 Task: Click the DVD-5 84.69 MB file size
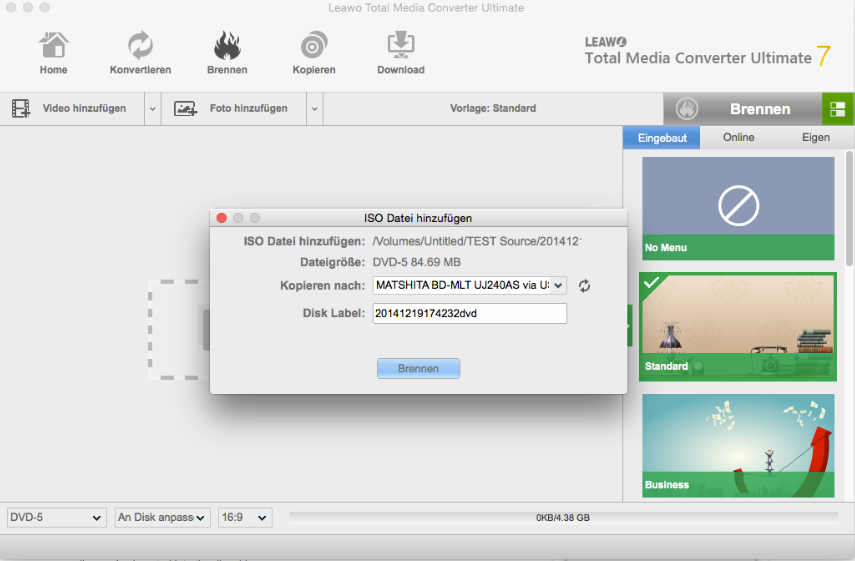(417, 262)
